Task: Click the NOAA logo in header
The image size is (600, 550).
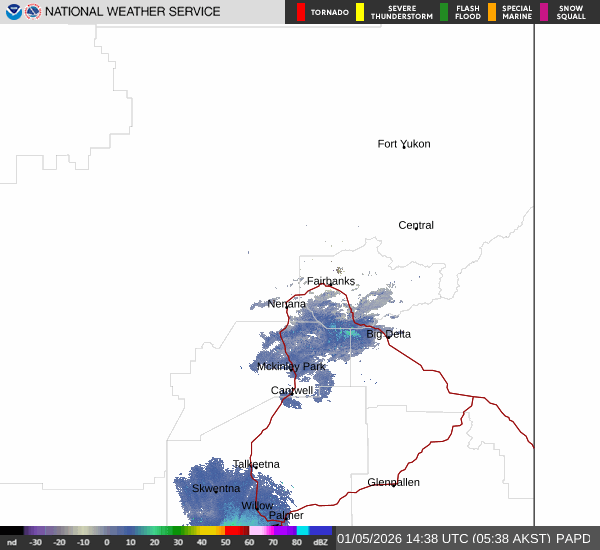Action: [14, 12]
